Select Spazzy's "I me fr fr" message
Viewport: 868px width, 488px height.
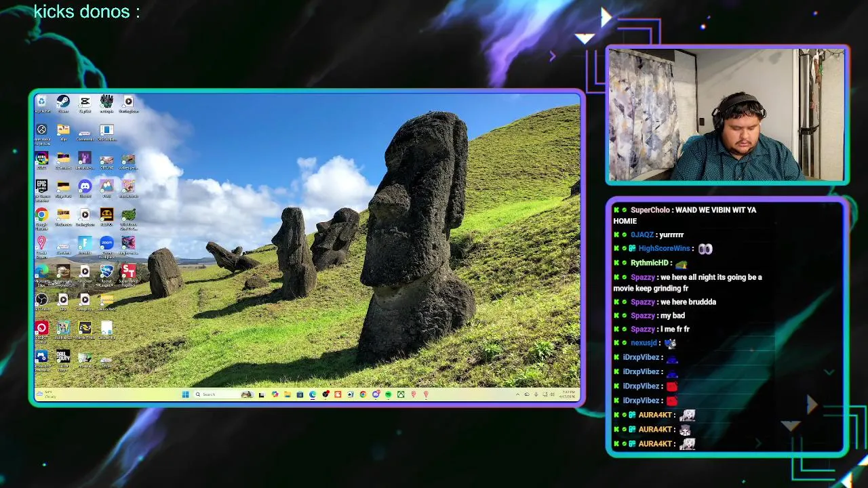[652, 329]
